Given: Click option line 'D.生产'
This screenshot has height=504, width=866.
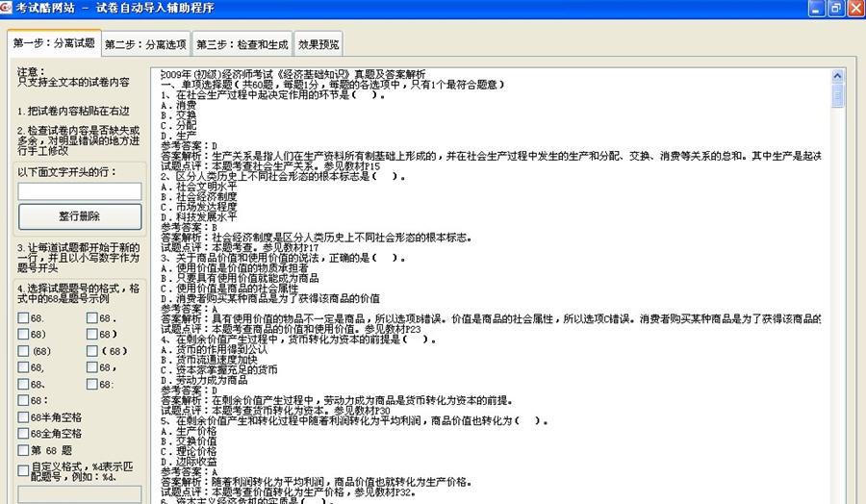Looking at the screenshot, I should pyautogui.click(x=178, y=136).
